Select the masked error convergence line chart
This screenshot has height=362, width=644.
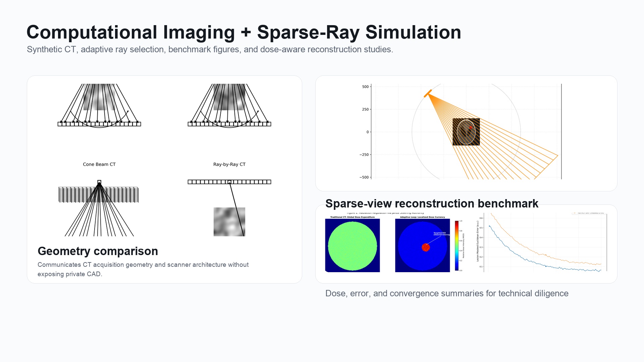(542, 242)
